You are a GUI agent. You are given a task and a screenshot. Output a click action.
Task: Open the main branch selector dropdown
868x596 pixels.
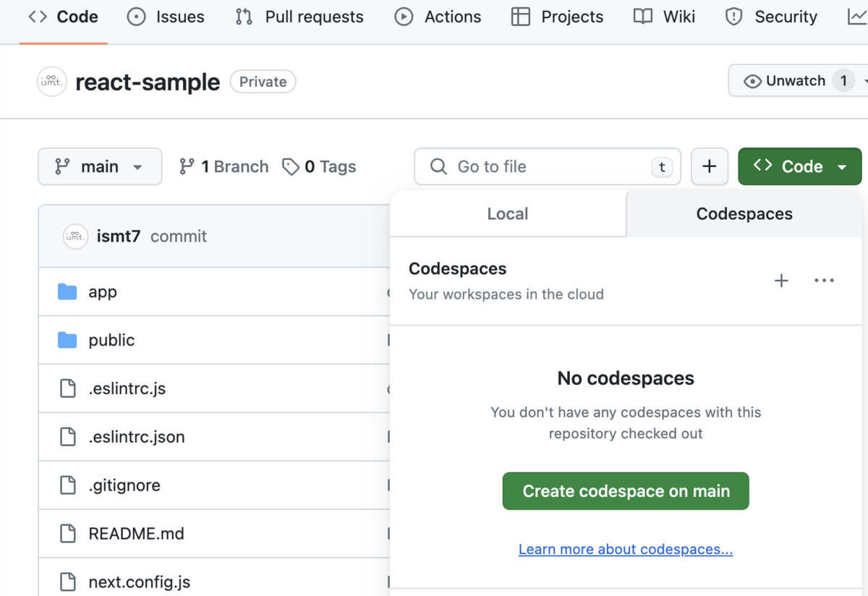100,166
